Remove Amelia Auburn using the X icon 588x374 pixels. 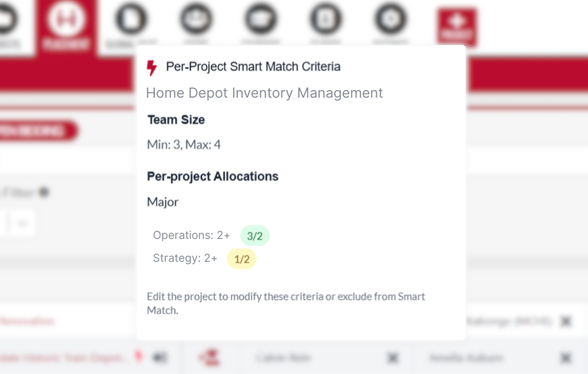(x=566, y=357)
